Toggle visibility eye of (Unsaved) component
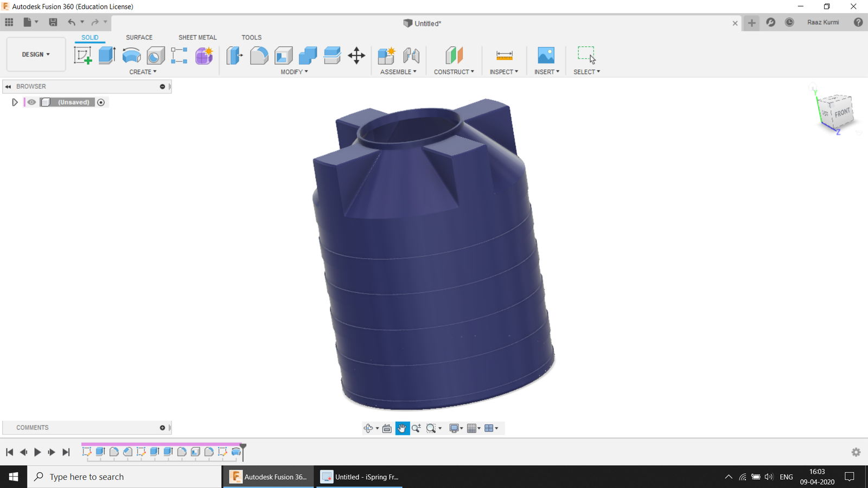This screenshot has height=488, width=868. [31, 102]
